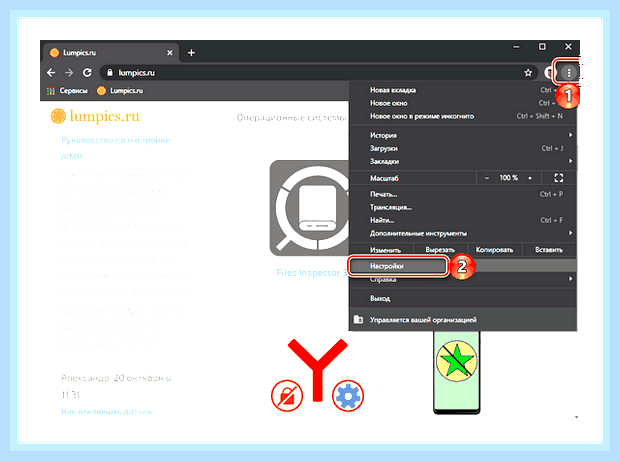
Task: Open the Сервисы apps grid icon
Action: coord(51,91)
